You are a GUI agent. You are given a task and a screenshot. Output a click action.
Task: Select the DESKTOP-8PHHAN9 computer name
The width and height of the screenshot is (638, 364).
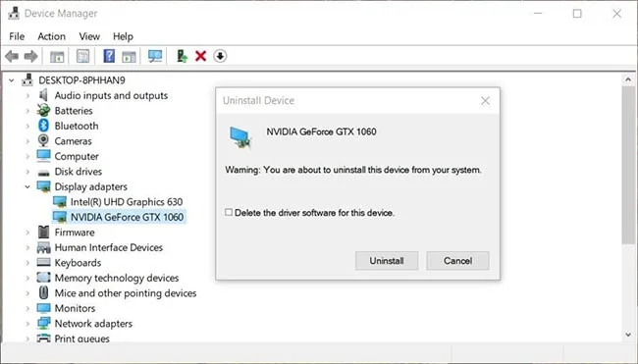coord(81,80)
